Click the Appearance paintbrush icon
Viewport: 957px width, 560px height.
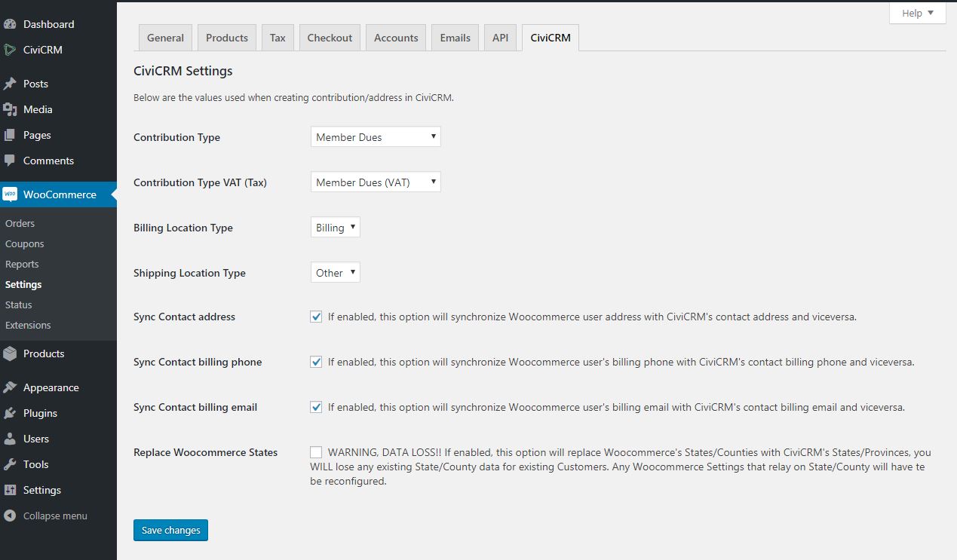(10, 387)
